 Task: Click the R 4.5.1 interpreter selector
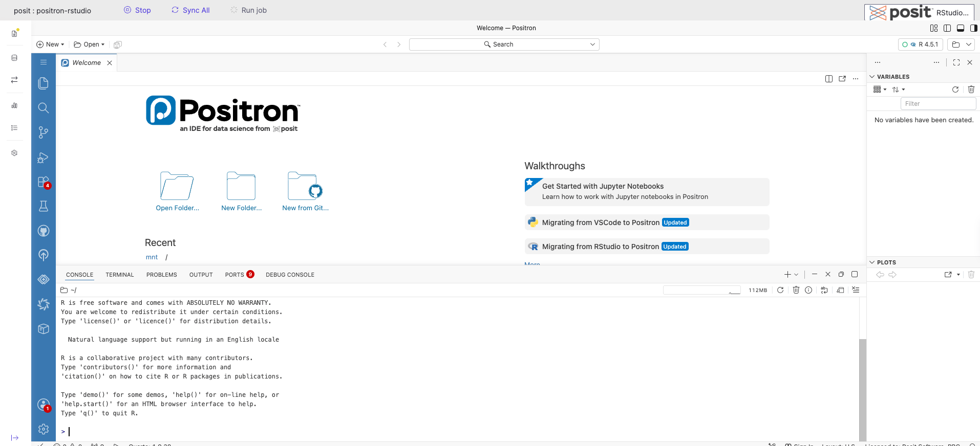pyautogui.click(x=921, y=44)
